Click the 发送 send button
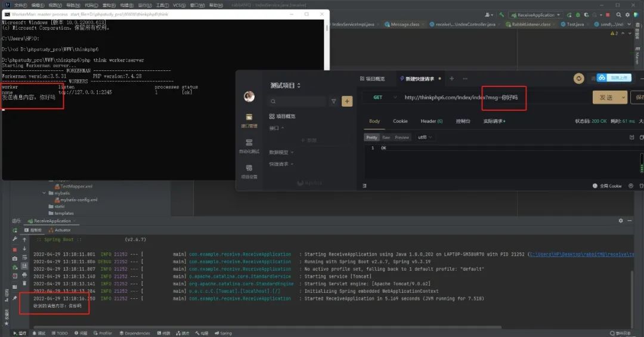Viewport: 644px width, 337px height. [606, 97]
